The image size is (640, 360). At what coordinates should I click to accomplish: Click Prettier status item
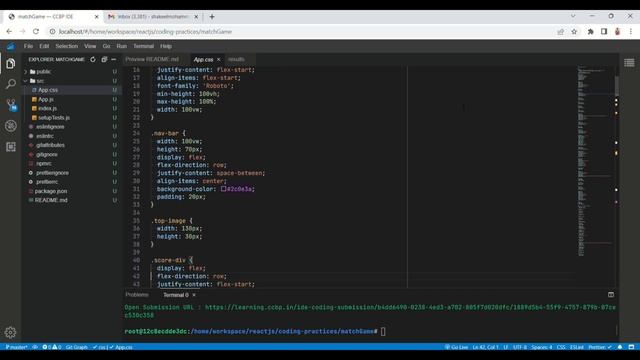[x=600, y=347]
